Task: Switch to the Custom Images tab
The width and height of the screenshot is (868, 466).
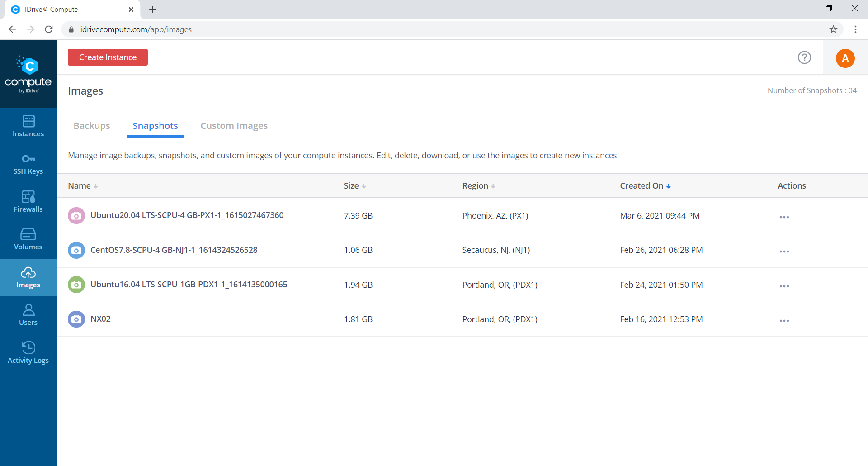Action: point(234,126)
